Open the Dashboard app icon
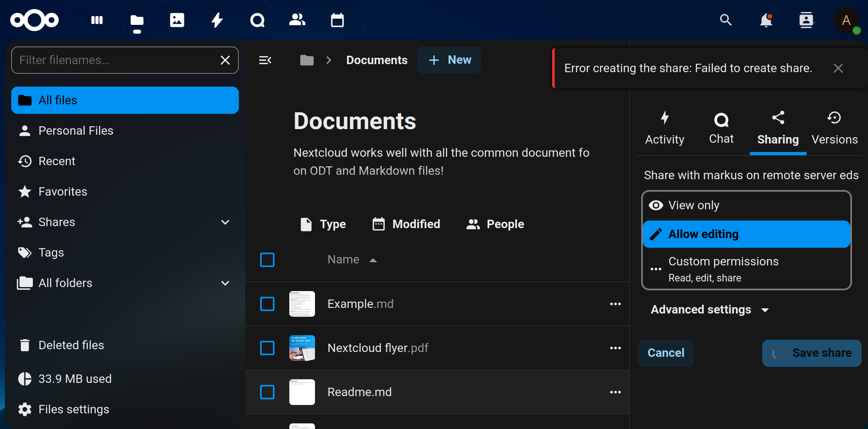868x429 pixels. click(97, 20)
